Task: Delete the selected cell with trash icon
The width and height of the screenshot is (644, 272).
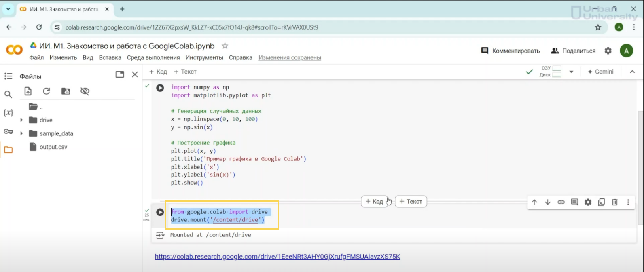Action: click(614, 202)
